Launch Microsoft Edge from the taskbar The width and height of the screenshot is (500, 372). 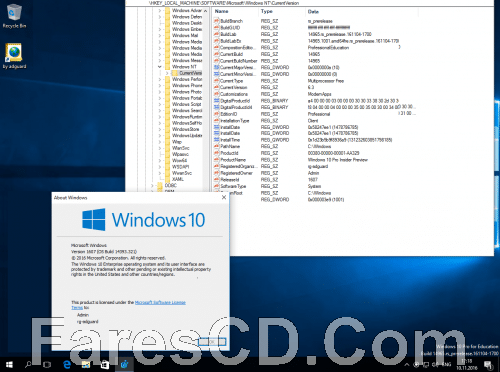pos(67,365)
